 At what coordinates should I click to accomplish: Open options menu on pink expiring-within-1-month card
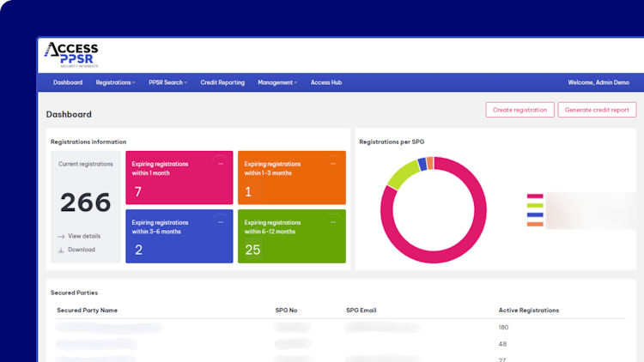[221, 164]
